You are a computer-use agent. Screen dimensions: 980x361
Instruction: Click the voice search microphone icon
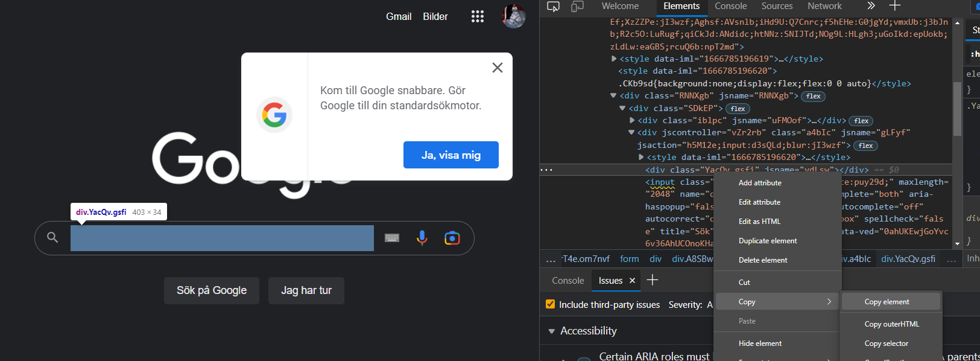pos(422,238)
